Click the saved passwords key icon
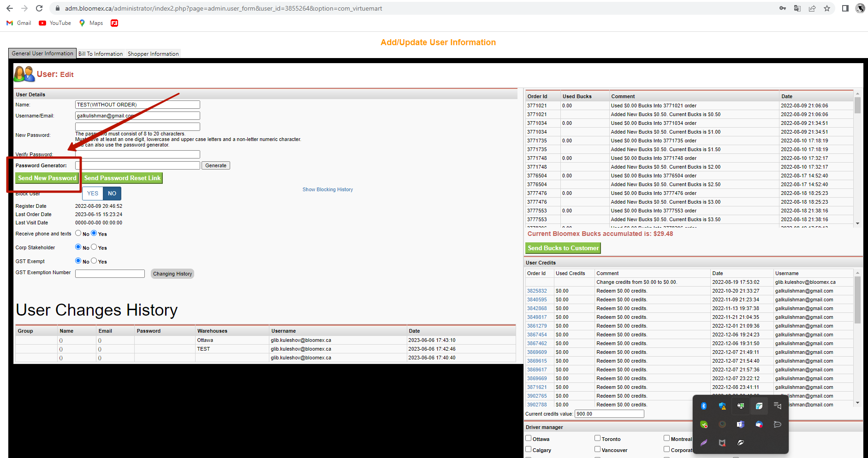Screen dimensions: 868x458 [x=783, y=8]
